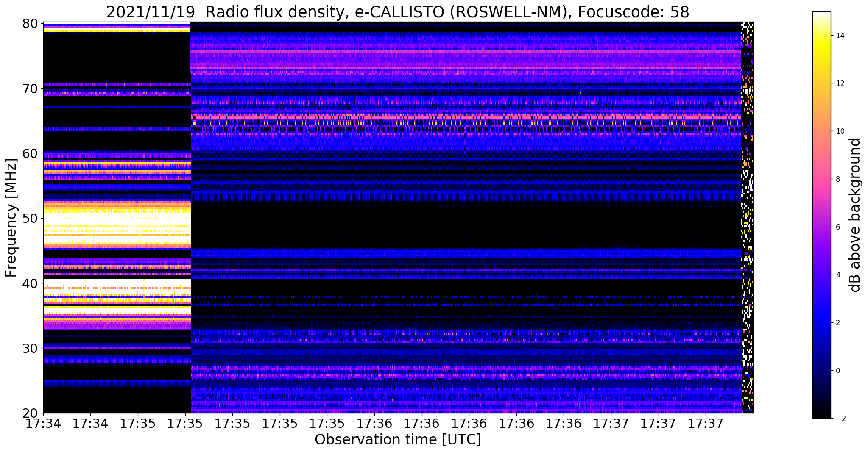Click the 6 tick label on the colorbar
This screenshot has width=868, height=452.
837,227
